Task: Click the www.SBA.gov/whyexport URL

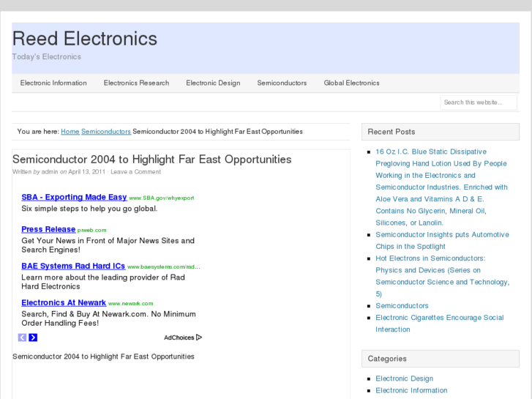Action: coord(162,198)
